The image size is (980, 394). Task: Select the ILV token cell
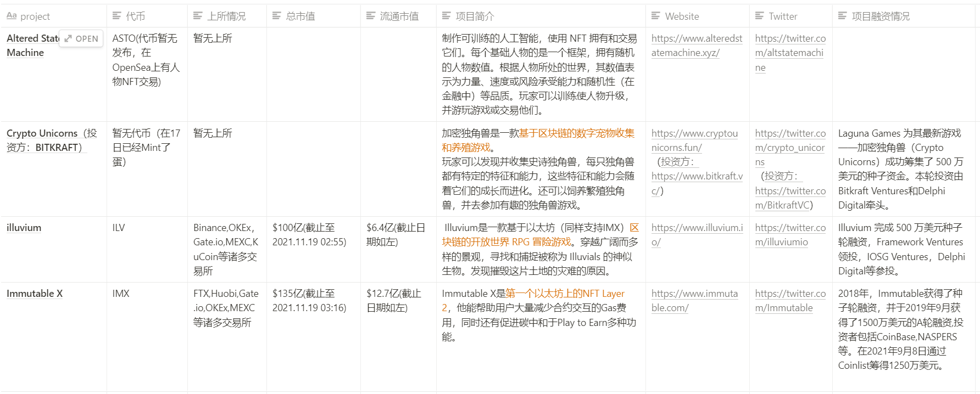147,250
